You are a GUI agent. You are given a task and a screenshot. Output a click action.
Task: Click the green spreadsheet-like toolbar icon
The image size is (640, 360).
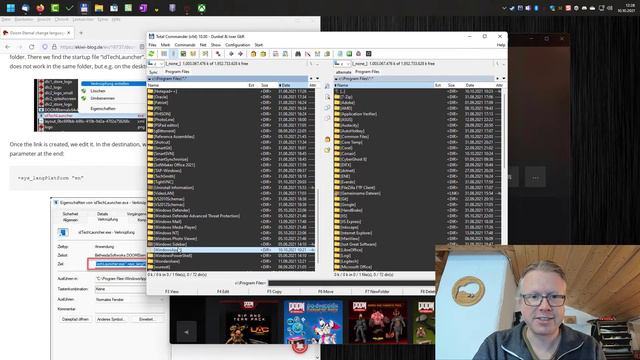(x=349, y=54)
